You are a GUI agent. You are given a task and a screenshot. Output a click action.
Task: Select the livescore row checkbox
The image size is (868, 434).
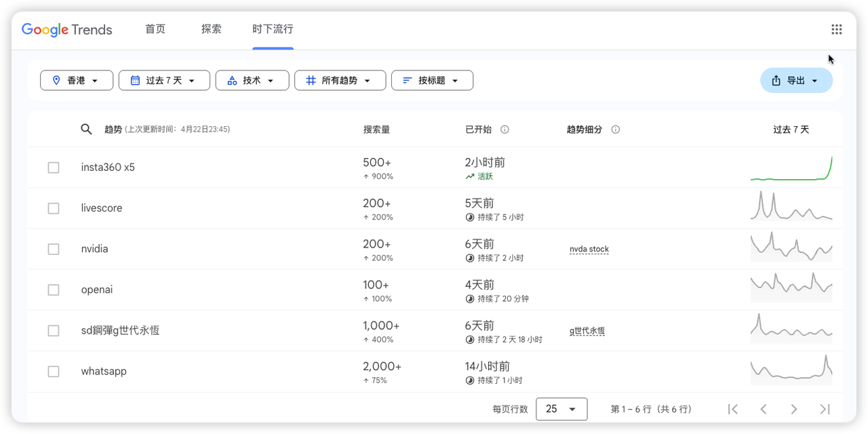54,208
